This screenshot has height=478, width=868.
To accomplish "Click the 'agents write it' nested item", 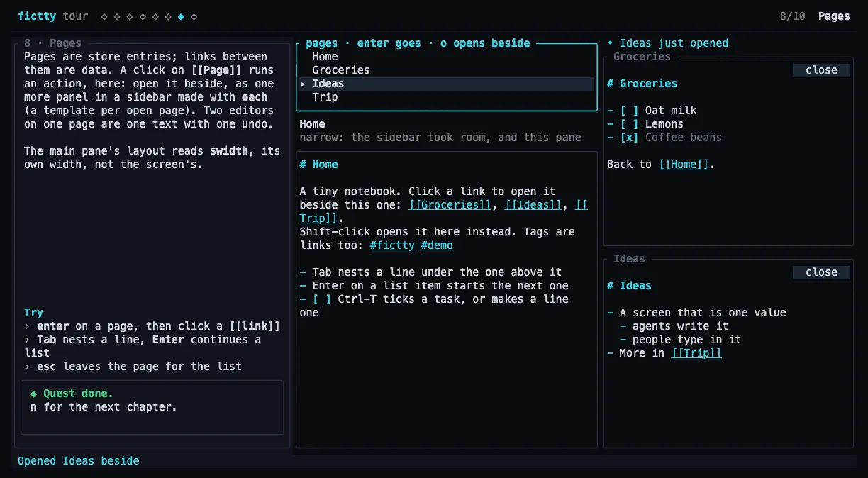I will pyautogui.click(x=674, y=326).
